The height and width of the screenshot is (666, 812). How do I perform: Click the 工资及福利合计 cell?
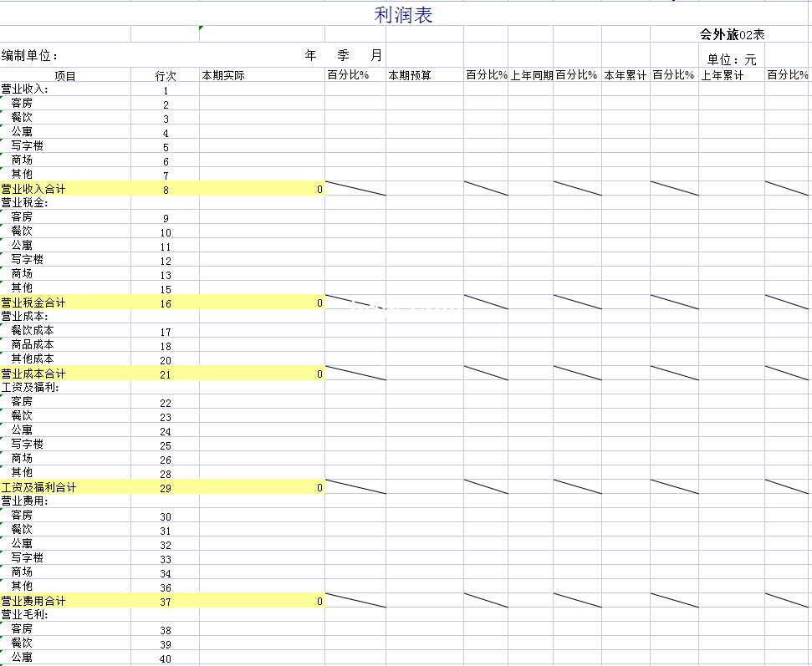38,487
